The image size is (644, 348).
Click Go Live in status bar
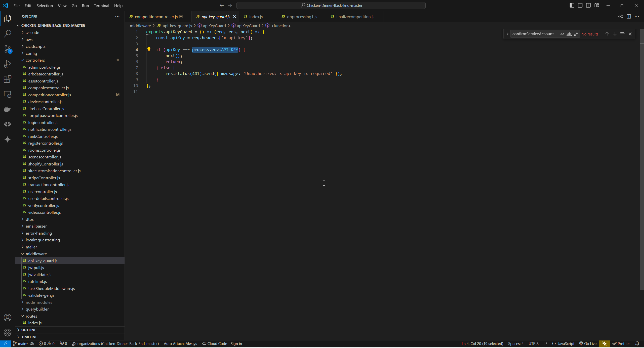pos(588,343)
